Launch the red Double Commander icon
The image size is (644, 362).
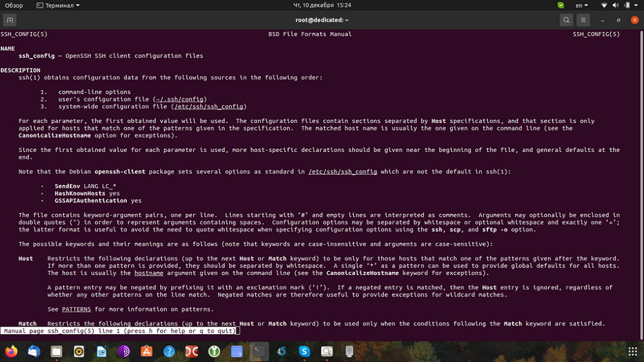click(191, 351)
